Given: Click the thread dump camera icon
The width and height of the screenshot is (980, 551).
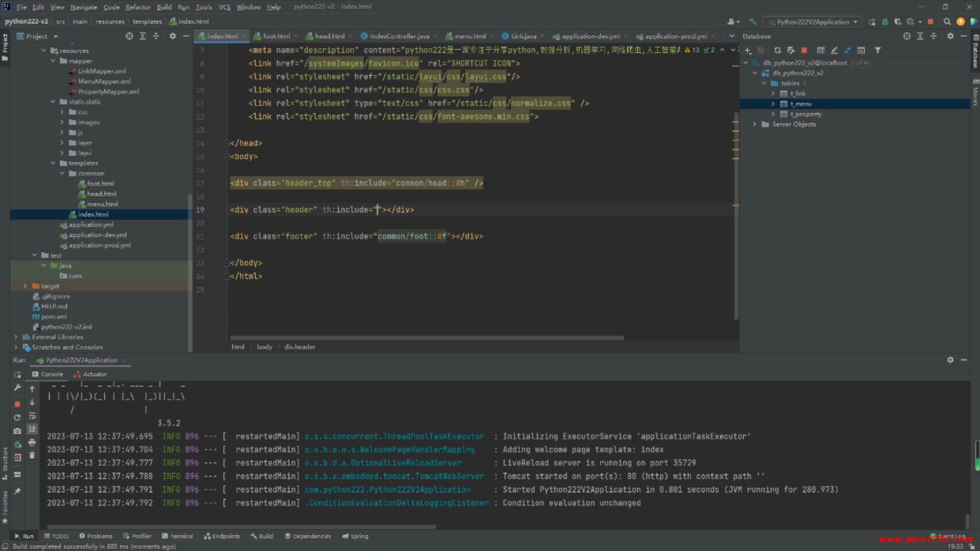Looking at the screenshot, I should point(17,431).
